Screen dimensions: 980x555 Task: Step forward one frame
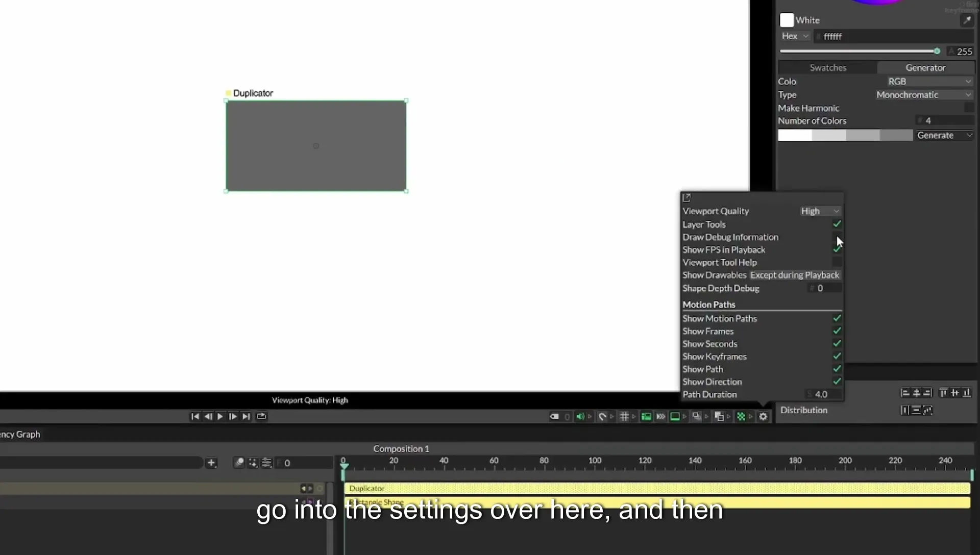[x=233, y=417]
